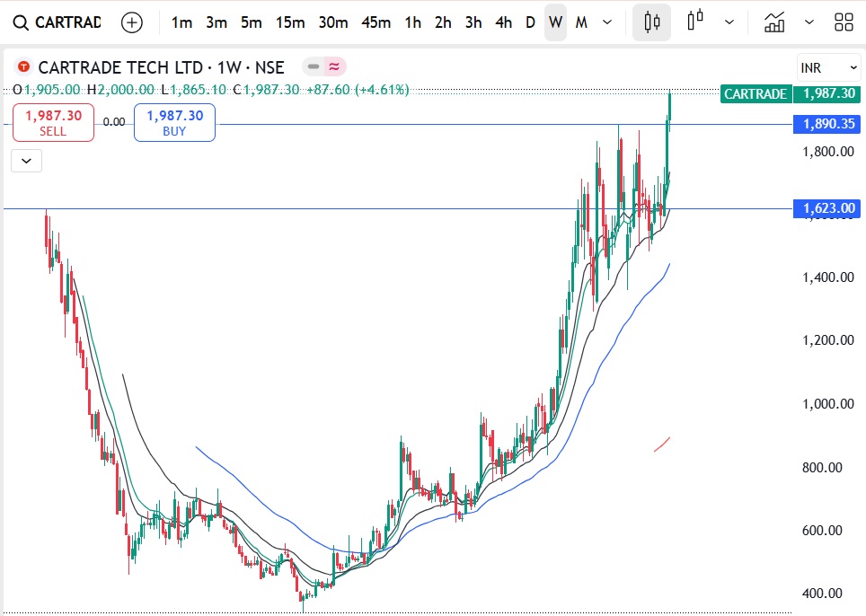Click the CARTRADE symbol search magnifier icon
Screen dimensions: 866x616
point(20,22)
